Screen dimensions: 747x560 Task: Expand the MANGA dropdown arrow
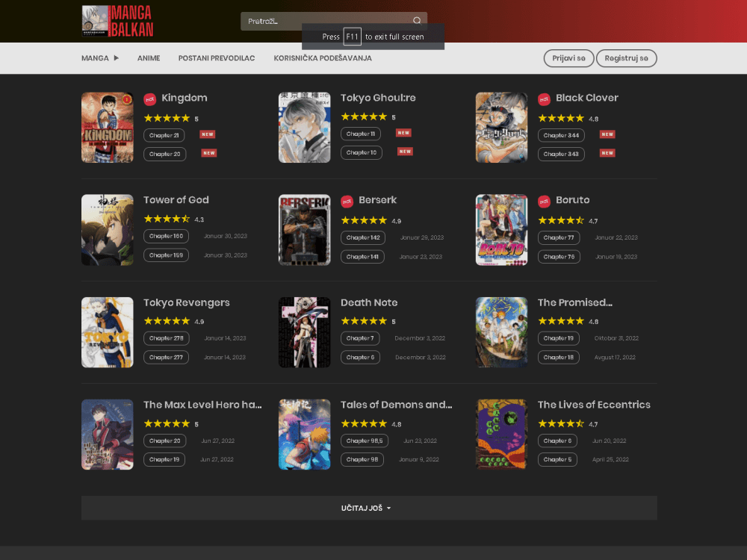tap(117, 58)
